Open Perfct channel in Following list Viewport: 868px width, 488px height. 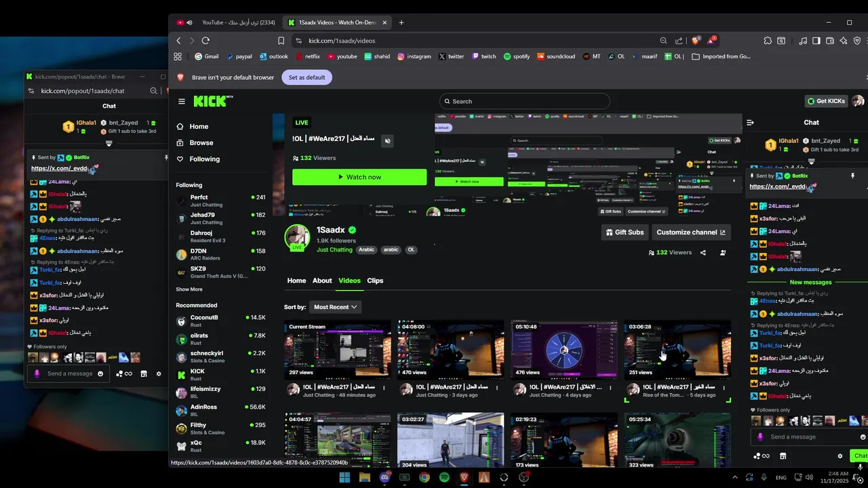click(x=220, y=201)
